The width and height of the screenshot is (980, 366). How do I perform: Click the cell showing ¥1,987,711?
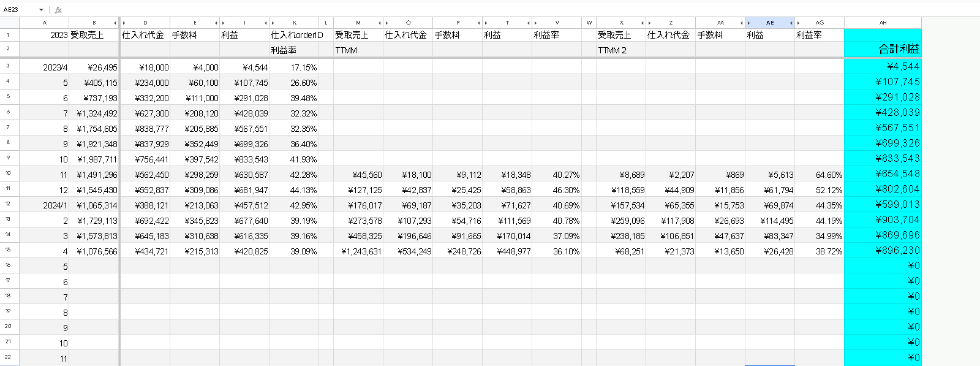pos(94,159)
